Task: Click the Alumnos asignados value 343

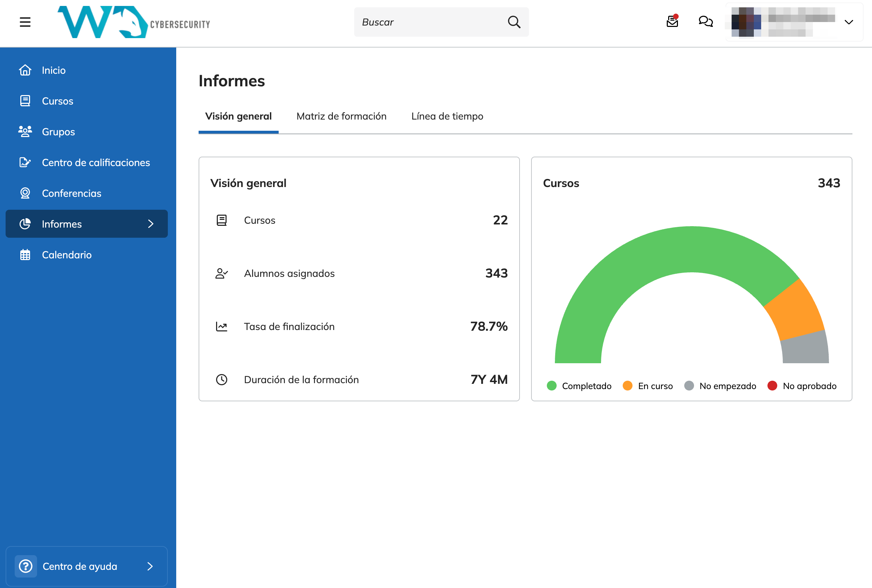Action: click(x=496, y=273)
